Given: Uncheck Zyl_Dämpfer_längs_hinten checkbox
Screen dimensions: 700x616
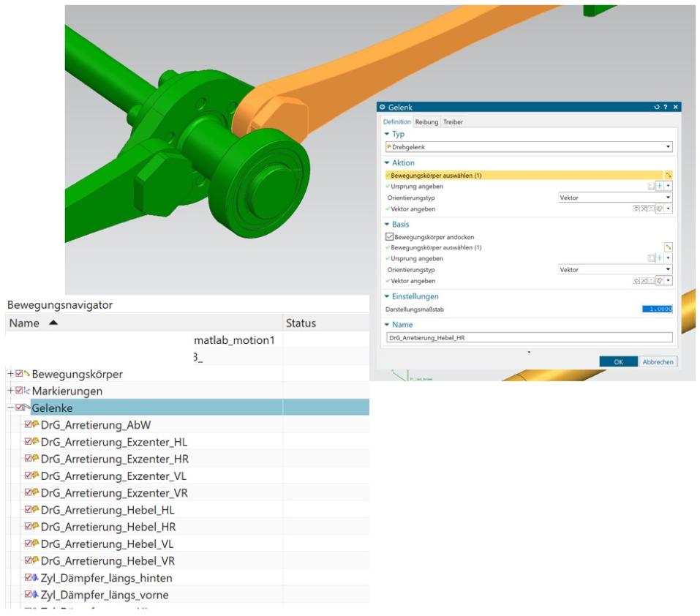Looking at the screenshot, I should tap(28, 577).
